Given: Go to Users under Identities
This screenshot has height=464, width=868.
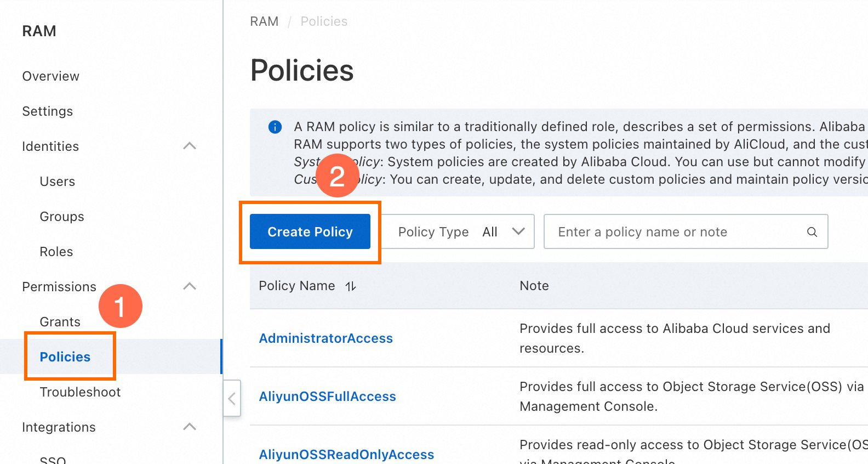Looking at the screenshot, I should point(57,182).
